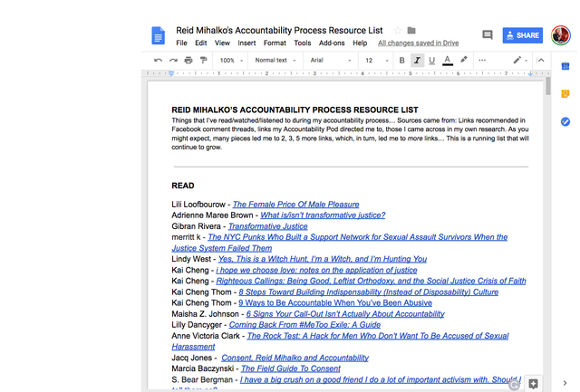Open The Field Guide To Consent link

[291, 368]
